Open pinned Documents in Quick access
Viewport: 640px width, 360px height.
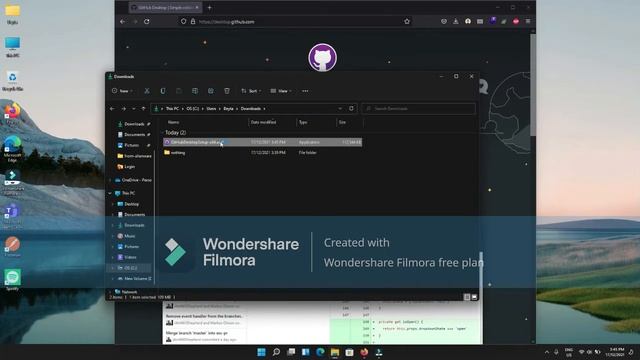point(134,134)
